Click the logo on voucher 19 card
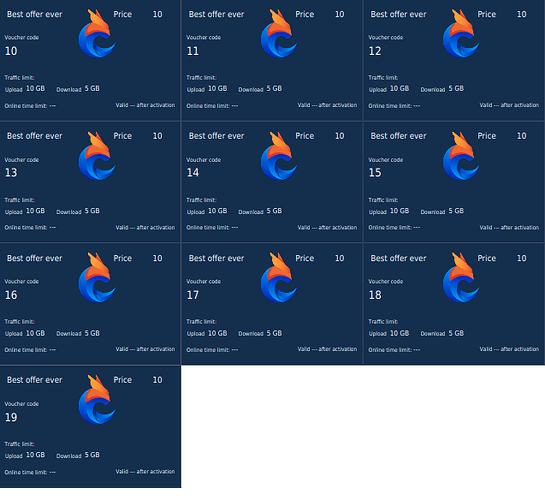 click(x=97, y=400)
